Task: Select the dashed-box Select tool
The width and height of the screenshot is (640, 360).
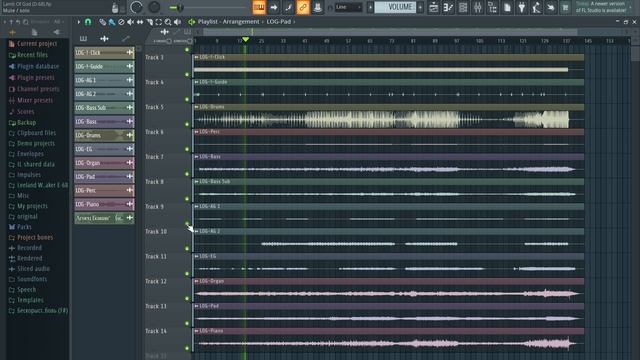Action: click(x=158, y=22)
